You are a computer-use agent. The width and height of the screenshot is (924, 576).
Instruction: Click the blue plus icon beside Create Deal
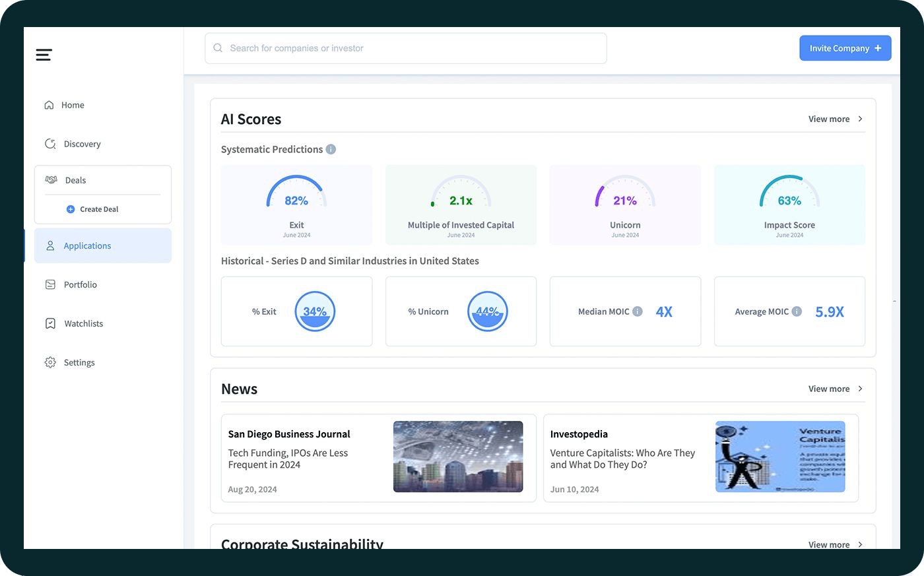(x=71, y=209)
